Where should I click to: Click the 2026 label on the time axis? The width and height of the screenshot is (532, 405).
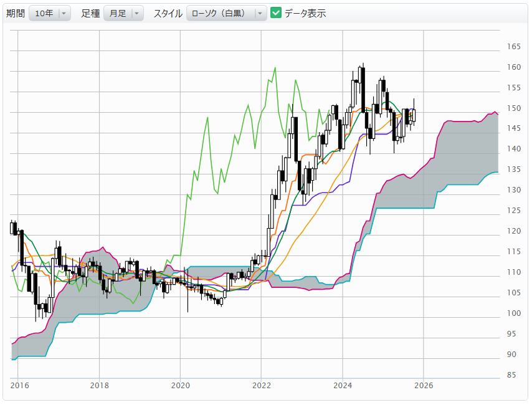(424, 385)
